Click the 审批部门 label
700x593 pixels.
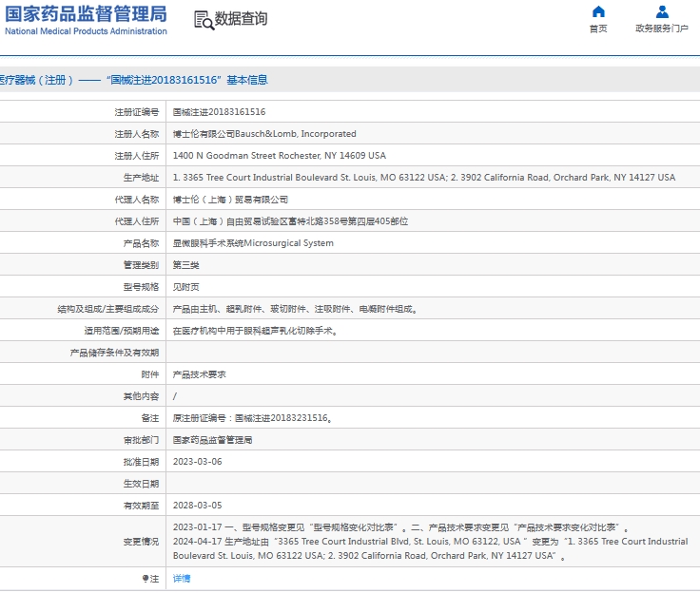click(141, 440)
